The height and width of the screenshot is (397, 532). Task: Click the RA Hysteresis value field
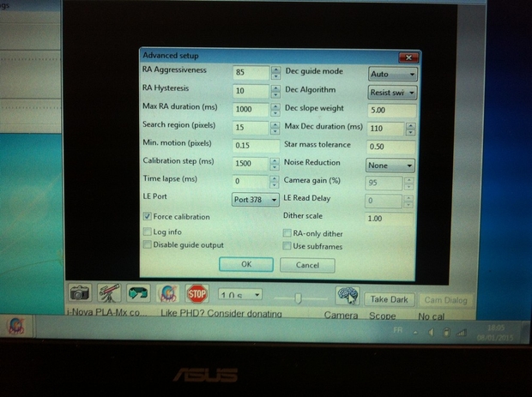(251, 91)
